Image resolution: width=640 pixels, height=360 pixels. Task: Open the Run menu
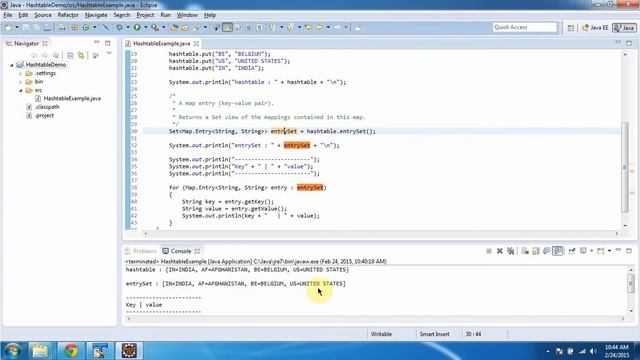165,15
